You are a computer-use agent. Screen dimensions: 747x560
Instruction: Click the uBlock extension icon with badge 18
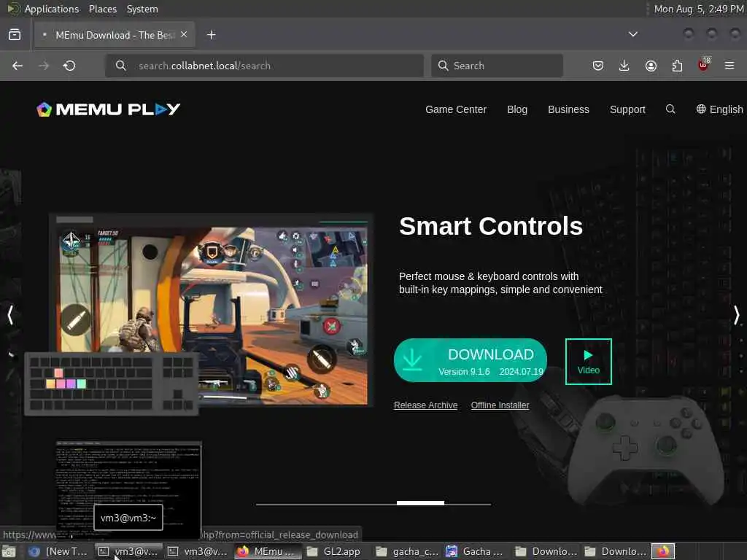(704, 65)
